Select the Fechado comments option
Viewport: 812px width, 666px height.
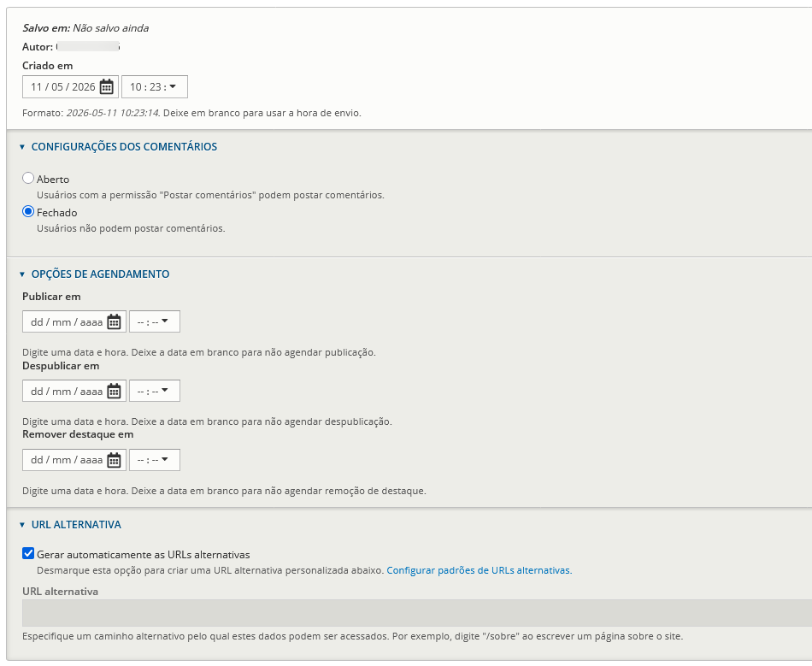(x=28, y=211)
